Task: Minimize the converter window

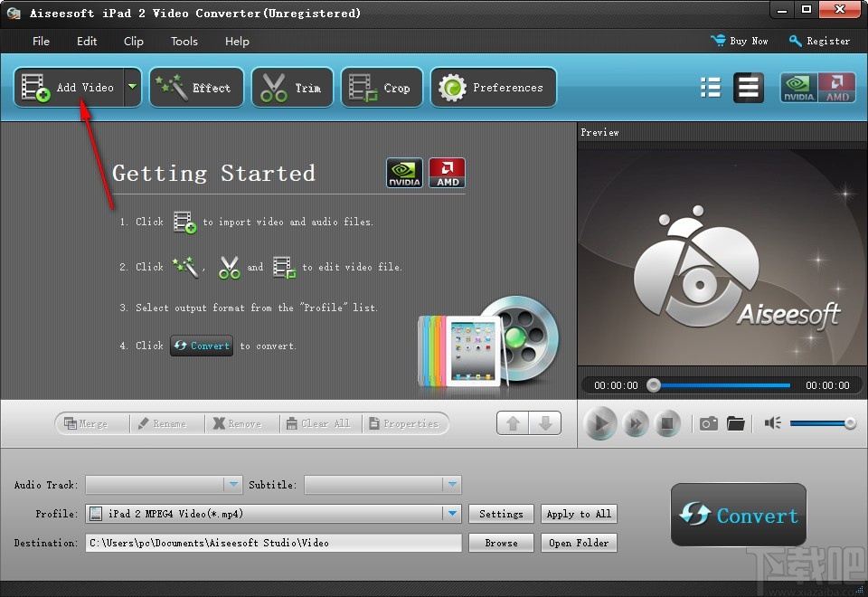Action: tap(782, 10)
